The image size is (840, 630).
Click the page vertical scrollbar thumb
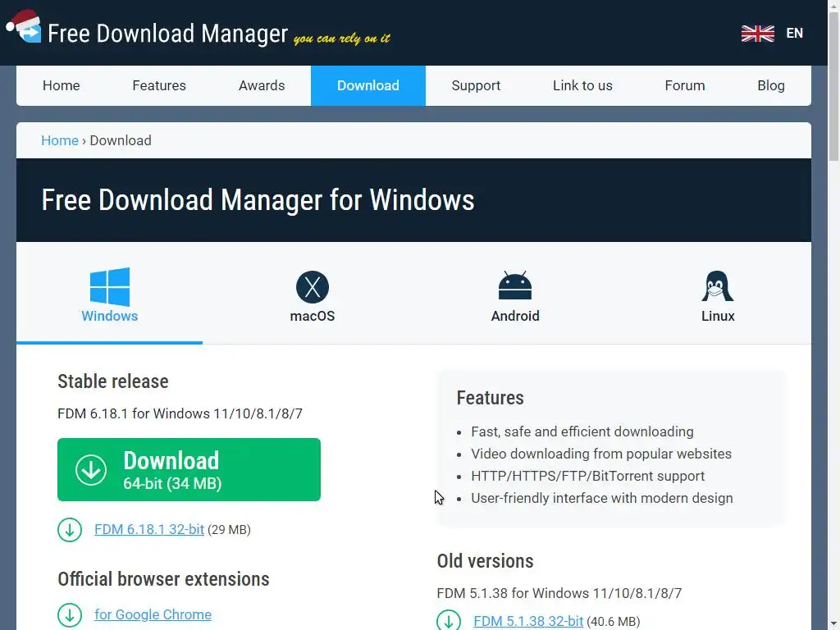pos(833,85)
